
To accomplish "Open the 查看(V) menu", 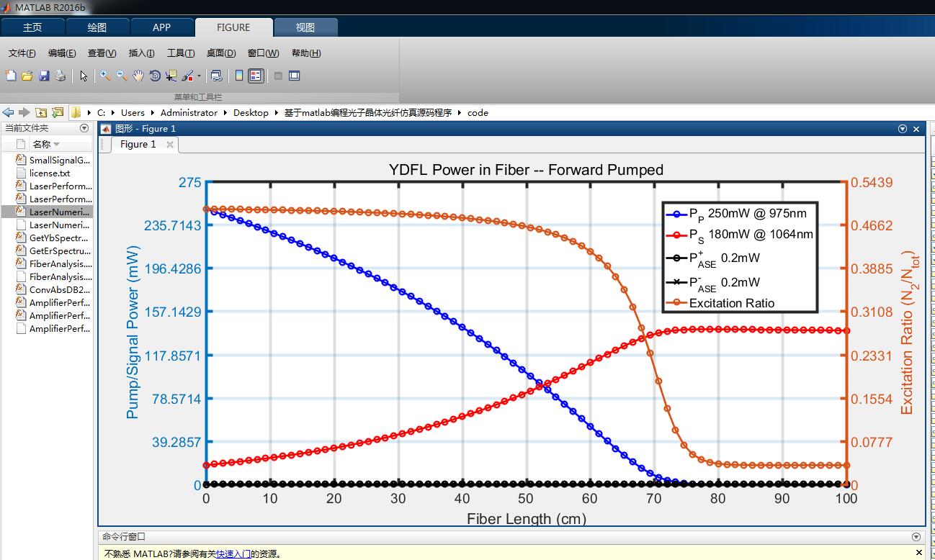I will [102, 53].
